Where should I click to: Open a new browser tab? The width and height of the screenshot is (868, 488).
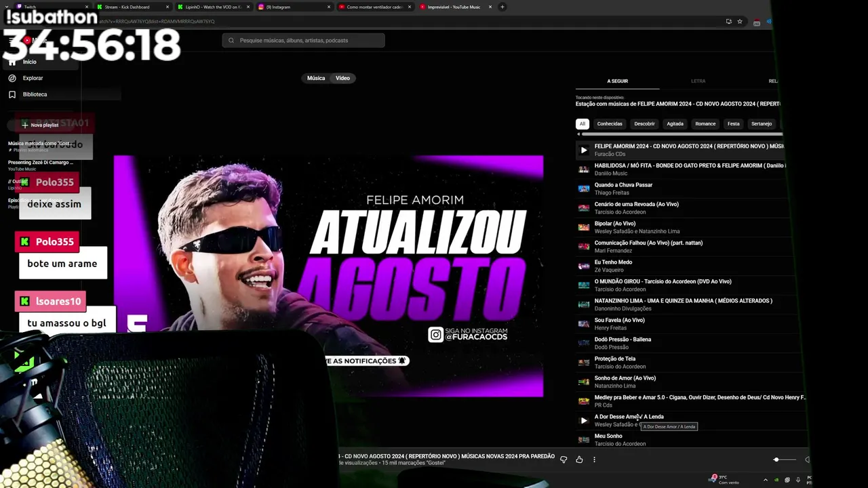point(502,7)
